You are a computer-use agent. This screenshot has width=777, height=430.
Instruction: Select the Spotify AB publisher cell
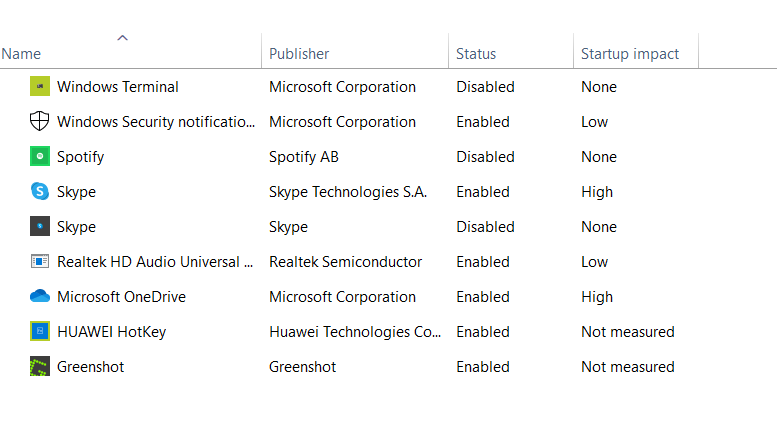[x=304, y=157]
